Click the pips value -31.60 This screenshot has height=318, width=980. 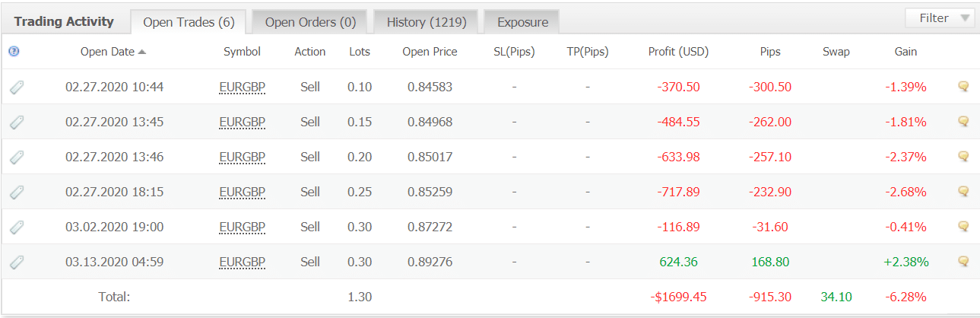(x=770, y=227)
